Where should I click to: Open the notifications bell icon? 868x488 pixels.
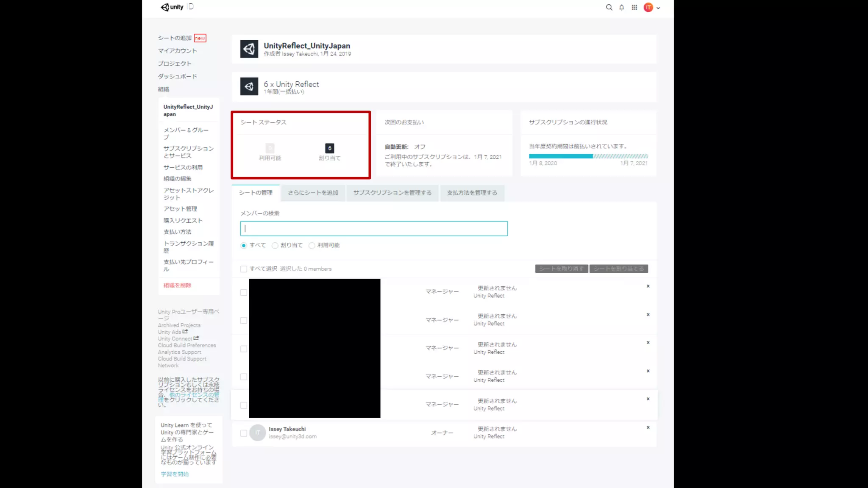621,7
